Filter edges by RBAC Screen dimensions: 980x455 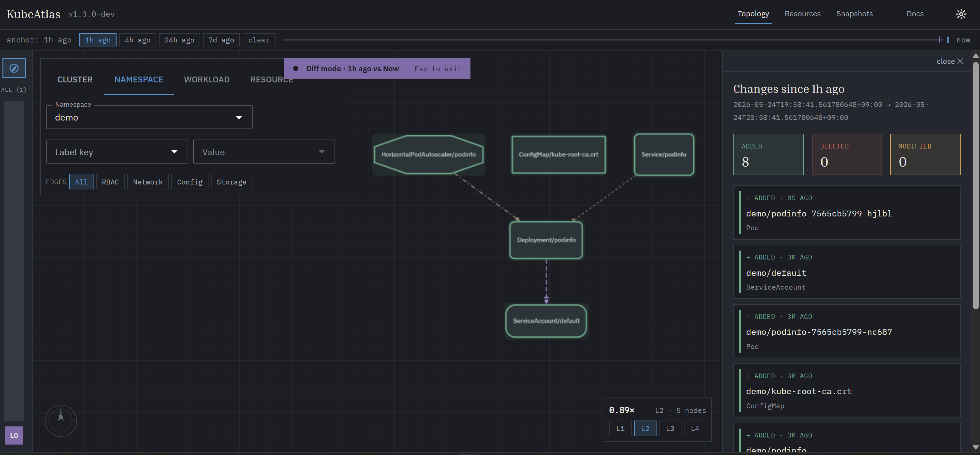click(x=110, y=182)
